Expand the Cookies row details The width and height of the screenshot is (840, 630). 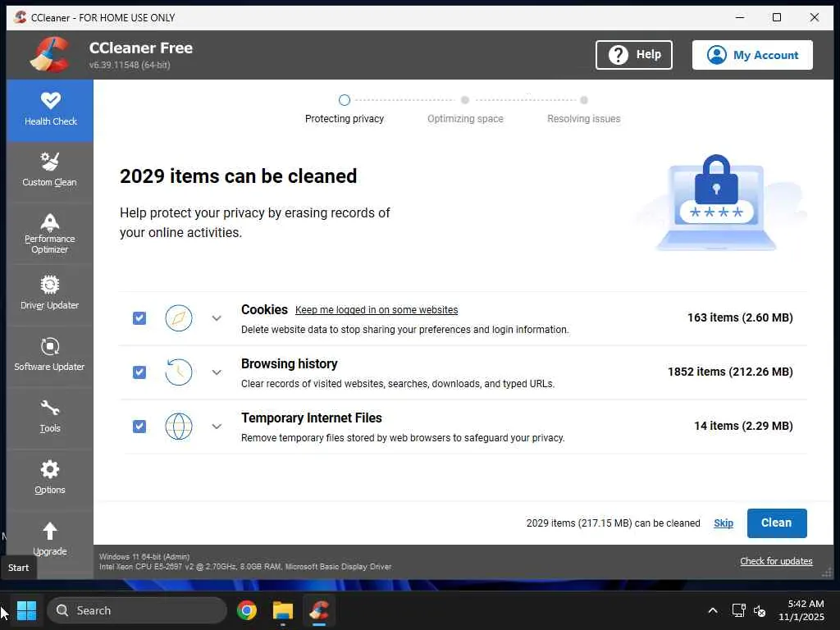pyautogui.click(x=217, y=318)
